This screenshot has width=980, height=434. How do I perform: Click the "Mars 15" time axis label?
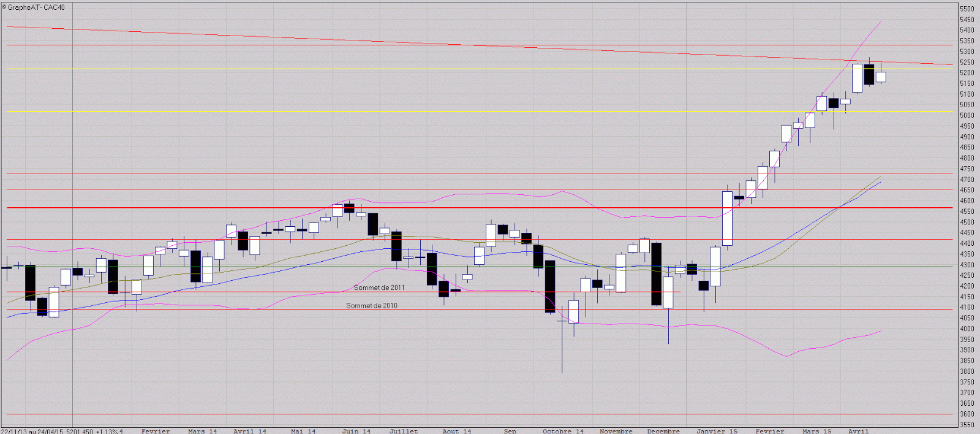click(x=817, y=432)
